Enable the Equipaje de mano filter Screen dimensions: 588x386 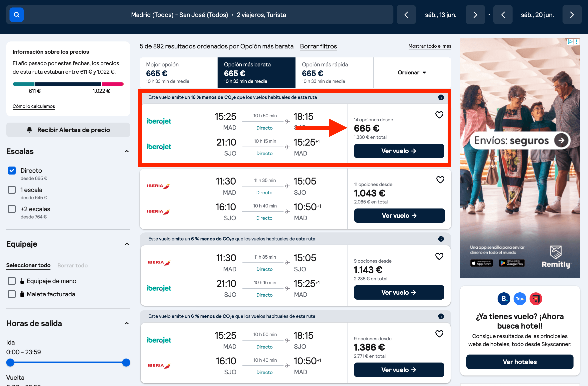12,281
